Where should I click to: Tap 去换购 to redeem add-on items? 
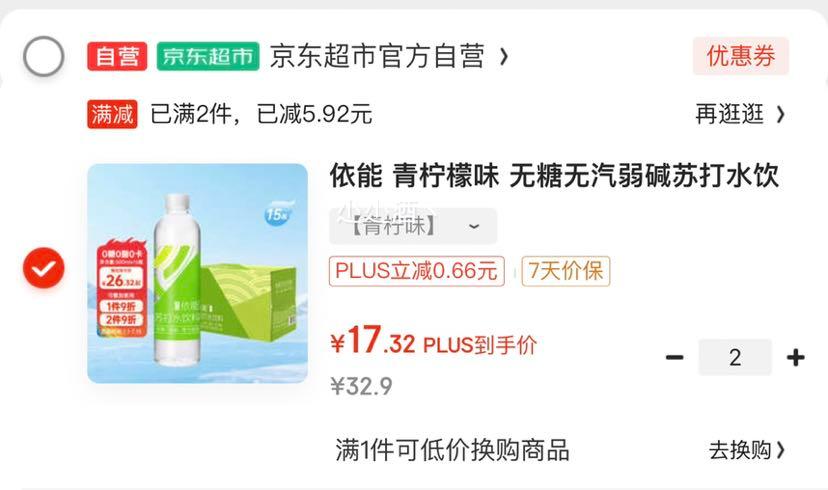[x=746, y=450]
